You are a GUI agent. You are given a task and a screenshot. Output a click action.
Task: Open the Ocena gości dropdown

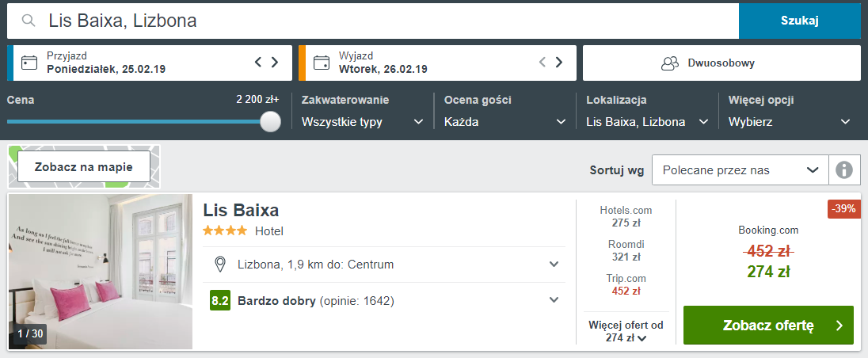click(504, 122)
